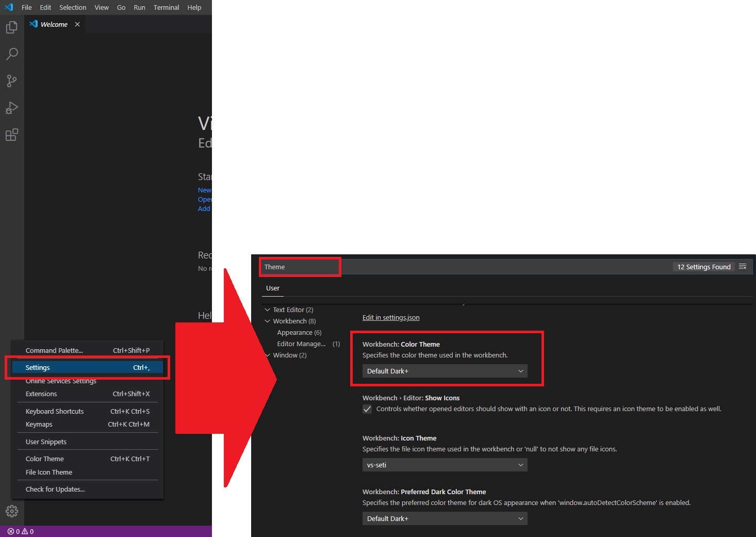Click the 12 Settings Found badge

[704, 267]
